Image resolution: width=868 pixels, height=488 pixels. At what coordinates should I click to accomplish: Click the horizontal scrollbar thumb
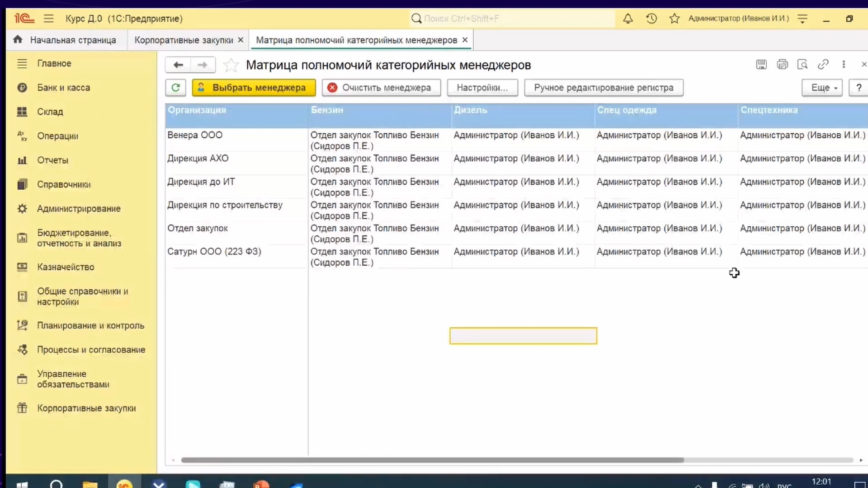click(x=432, y=460)
